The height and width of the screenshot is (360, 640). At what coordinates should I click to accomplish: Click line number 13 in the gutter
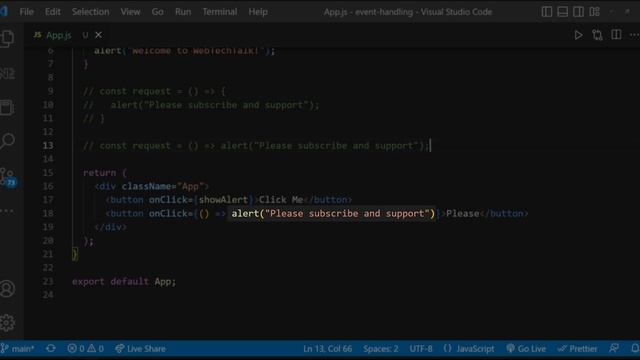(48, 146)
